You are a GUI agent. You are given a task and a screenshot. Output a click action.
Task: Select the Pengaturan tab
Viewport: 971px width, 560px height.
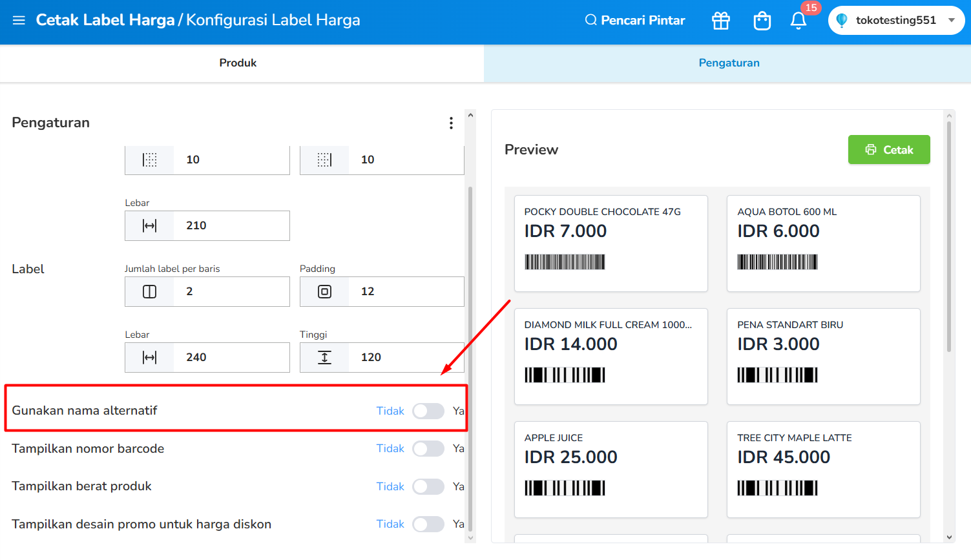pos(727,63)
